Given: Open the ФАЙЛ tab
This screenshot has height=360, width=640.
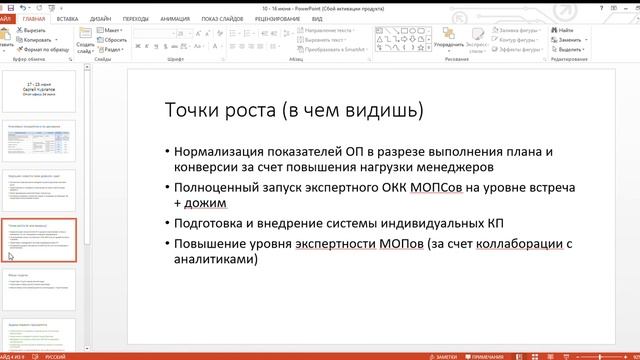Looking at the screenshot, I should [7, 19].
